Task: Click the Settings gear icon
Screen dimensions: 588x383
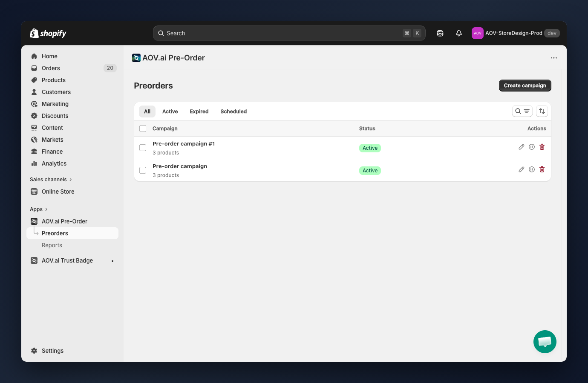Action: coord(34,351)
